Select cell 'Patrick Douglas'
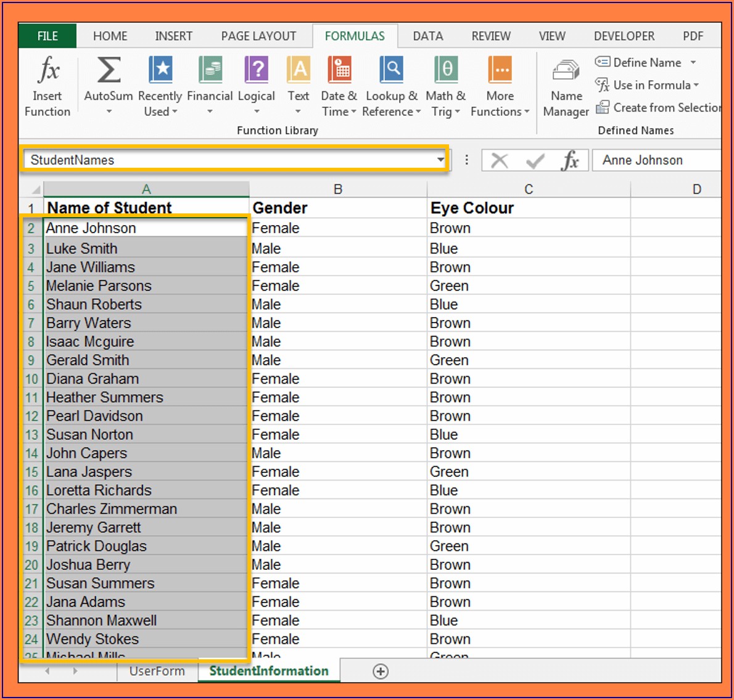This screenshot has width=734, height=700. (146, 546)
